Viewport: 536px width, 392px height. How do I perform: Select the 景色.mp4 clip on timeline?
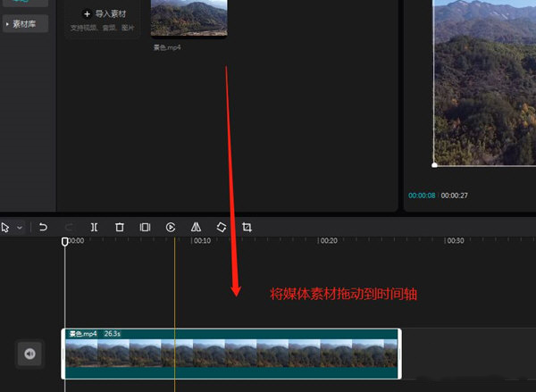[x=230, y=354]
